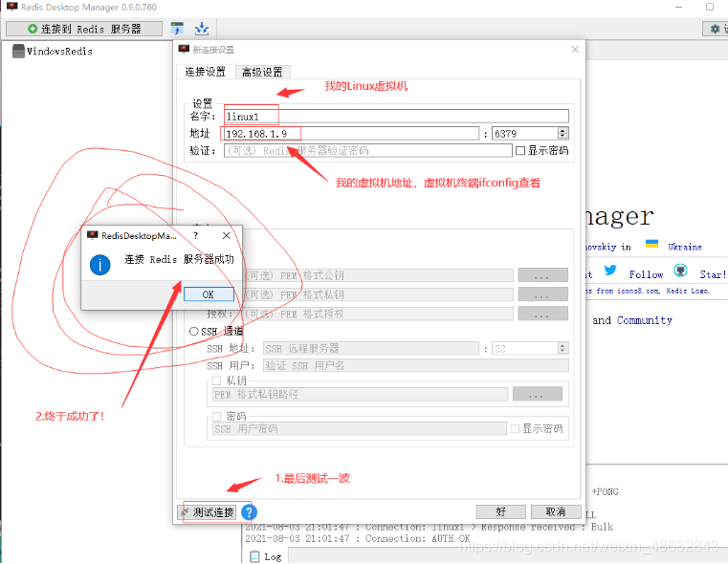Viewport: 728px width, 564px height.
Task: Maximize the Redis Desktop Manager window
Action: point(710,7)
